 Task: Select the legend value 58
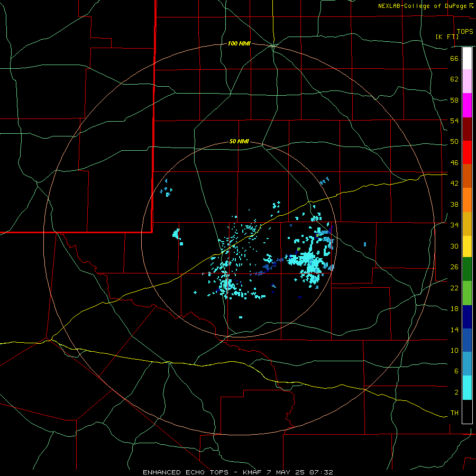tap(454, 100)
